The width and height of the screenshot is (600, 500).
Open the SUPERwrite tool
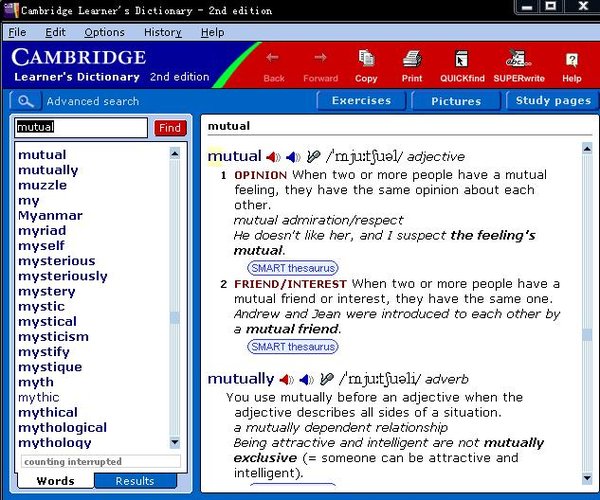point(519,66)
